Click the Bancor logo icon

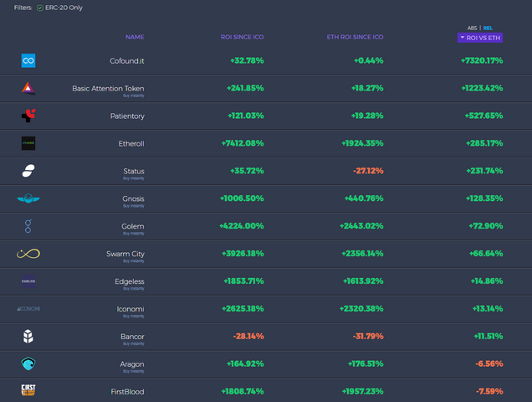pos(28,336)
